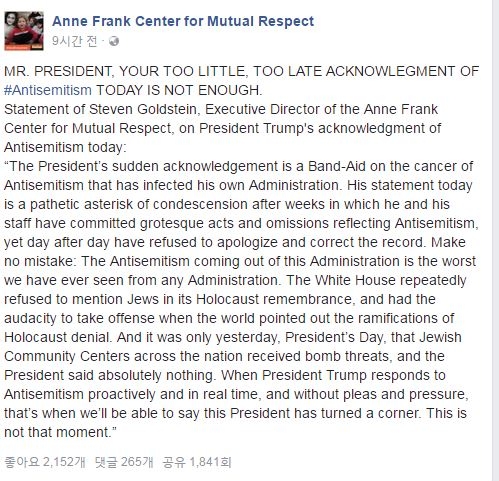Click the phrase 'President's Day' in the post
This screenshot has height=481, width=499.
[x=336, y=337]
